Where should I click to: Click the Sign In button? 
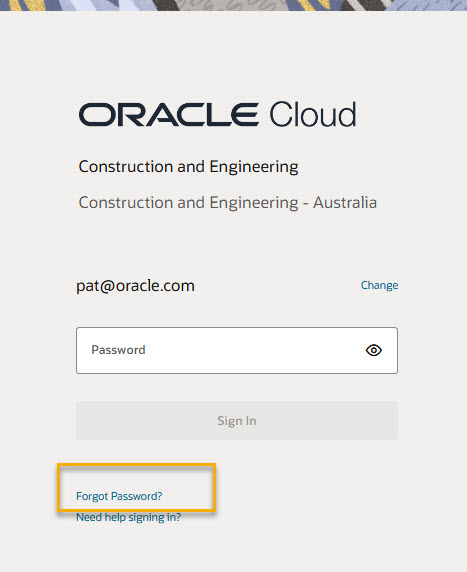[x=237, y=421]
